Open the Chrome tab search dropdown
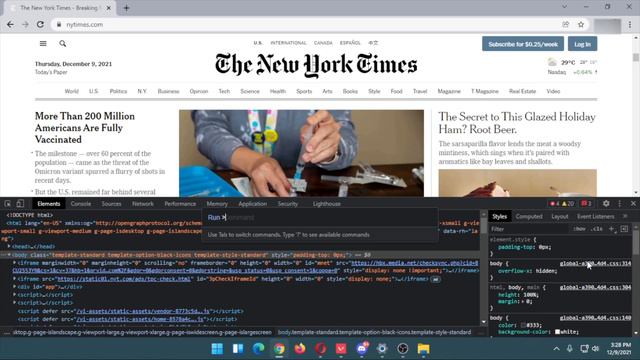This screenshot has width=640, height=360. click(x=564, y=7)
